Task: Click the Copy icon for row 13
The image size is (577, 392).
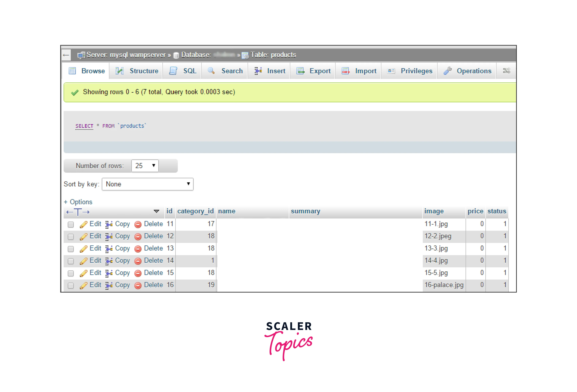Action: (x=109, y=249)
